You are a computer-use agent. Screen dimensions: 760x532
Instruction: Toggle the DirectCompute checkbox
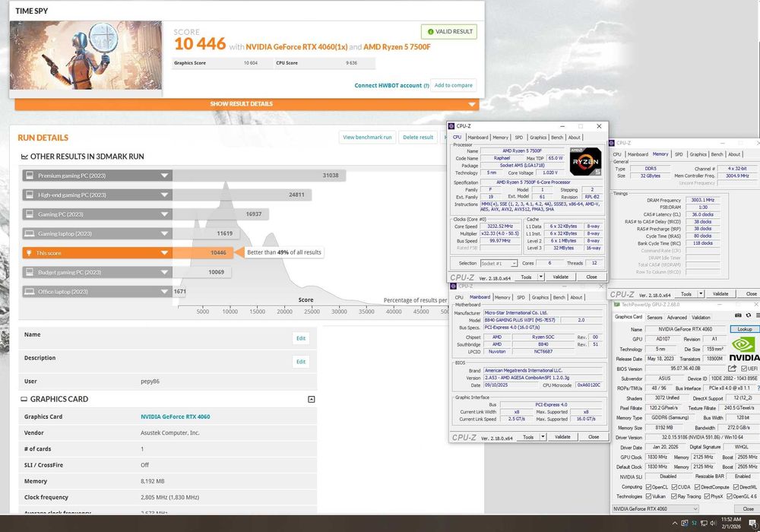pos(697,487)
